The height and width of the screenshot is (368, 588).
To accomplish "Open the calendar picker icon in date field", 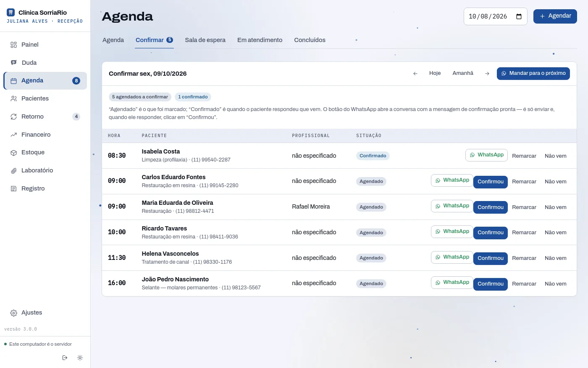I will pyautogui.click(x=519, y=16).
